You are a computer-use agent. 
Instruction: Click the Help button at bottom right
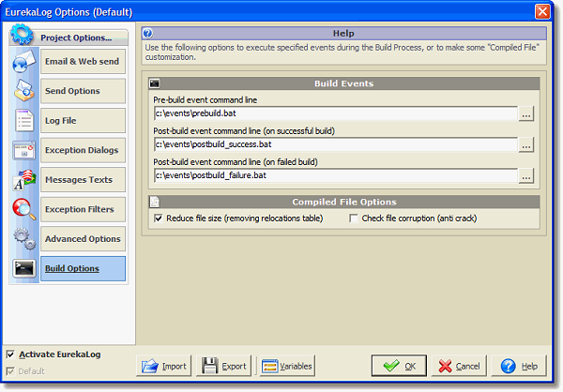[x=519, y=366]
